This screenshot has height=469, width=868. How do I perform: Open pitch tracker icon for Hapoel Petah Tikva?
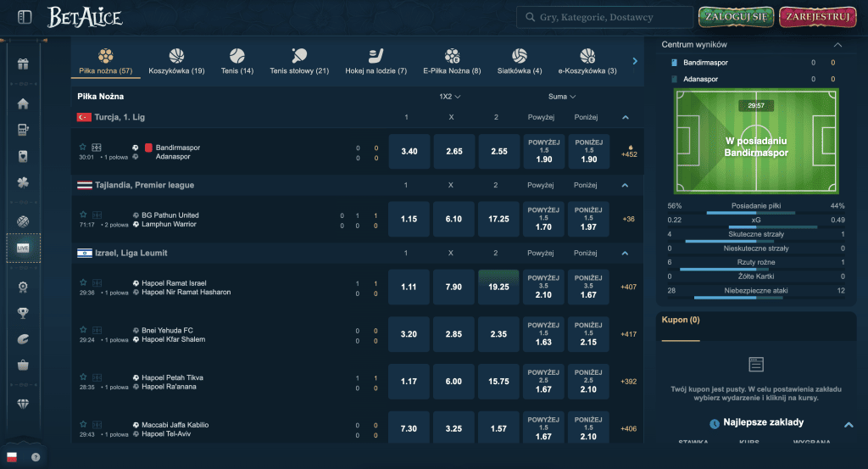pyautogui.click(x=97, y=377)
